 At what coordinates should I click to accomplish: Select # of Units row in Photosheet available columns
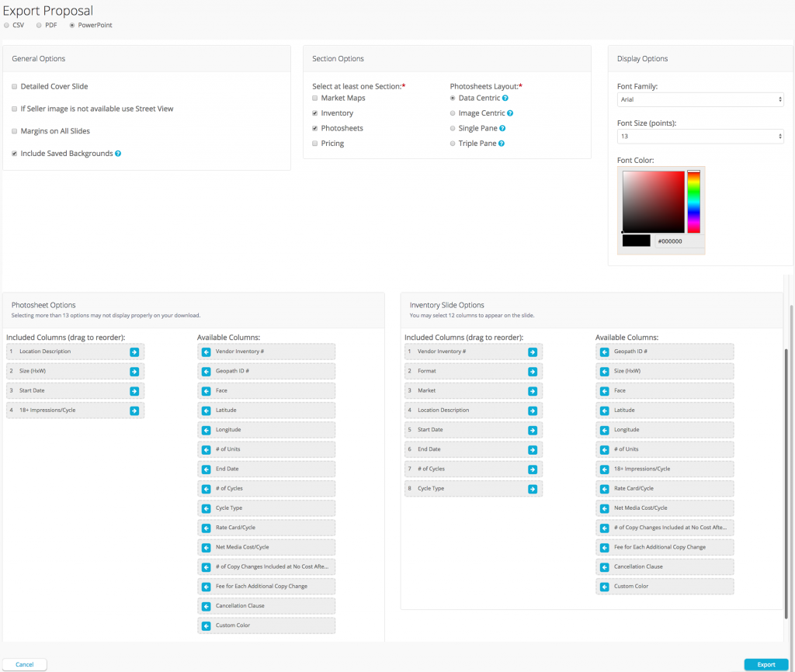pos(266,450)
